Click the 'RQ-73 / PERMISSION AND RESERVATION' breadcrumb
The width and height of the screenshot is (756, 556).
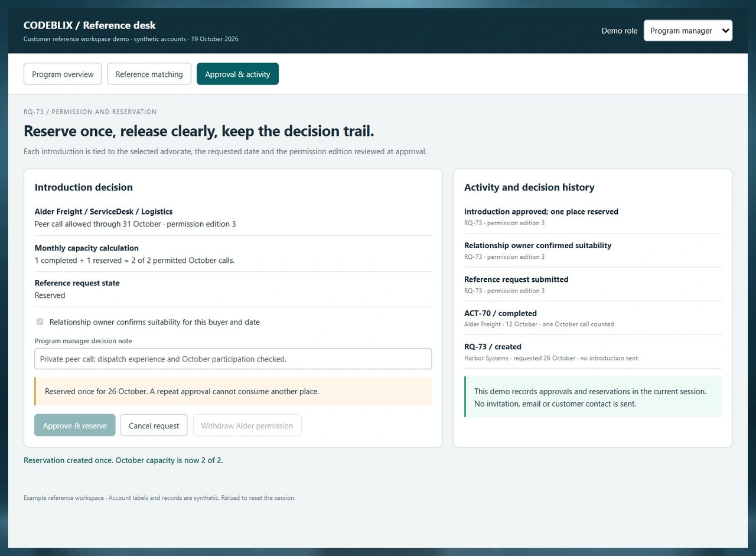click(x=90, y=112)
